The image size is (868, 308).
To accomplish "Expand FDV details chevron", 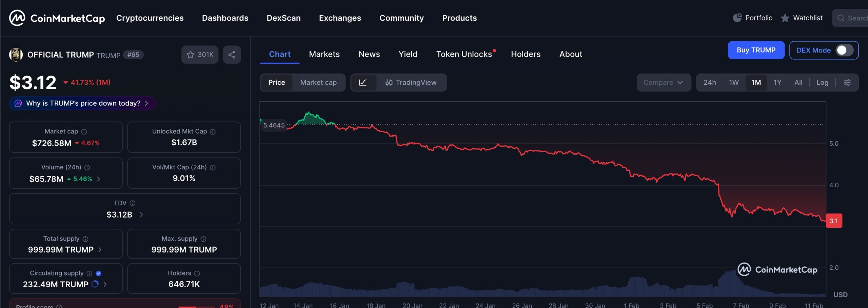I will click(x=141, y=214).
